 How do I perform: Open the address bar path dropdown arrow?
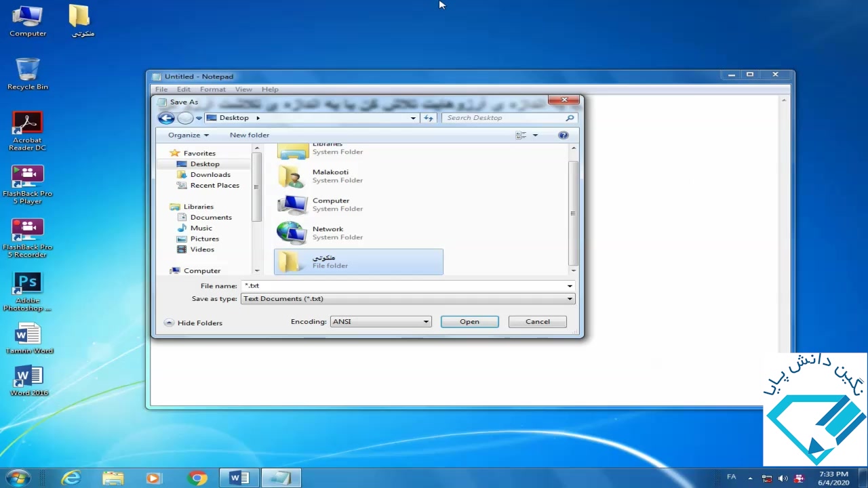[x=413, y=118]
